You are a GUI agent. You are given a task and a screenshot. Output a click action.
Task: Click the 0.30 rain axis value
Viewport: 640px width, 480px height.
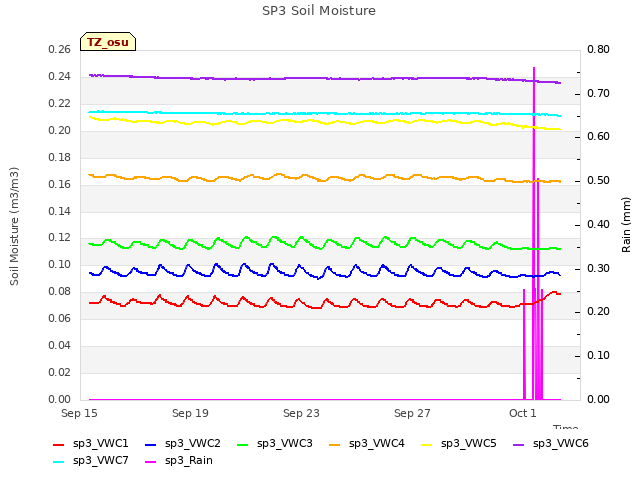pyautogui.click(x=598, y=268)
